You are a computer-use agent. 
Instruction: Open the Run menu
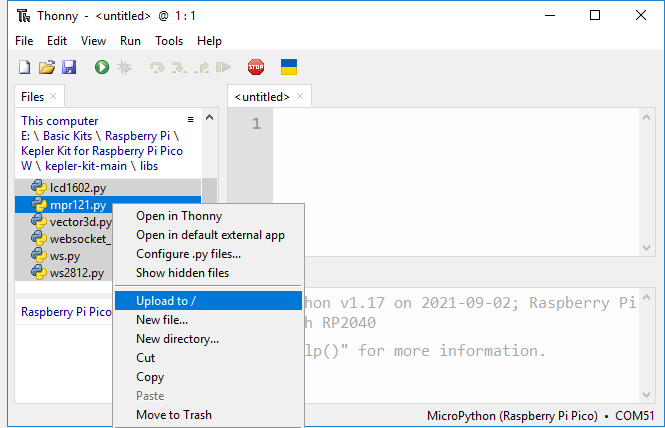(130, 41)
